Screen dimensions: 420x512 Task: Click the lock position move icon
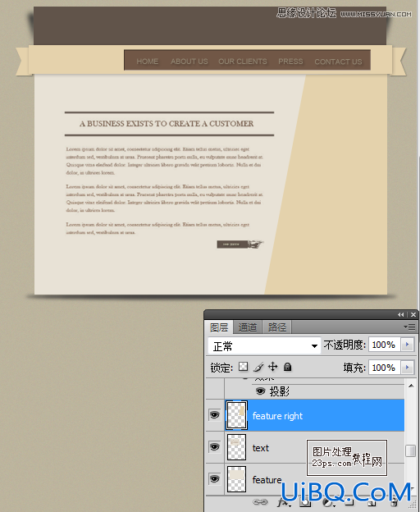tap(273, 367)
